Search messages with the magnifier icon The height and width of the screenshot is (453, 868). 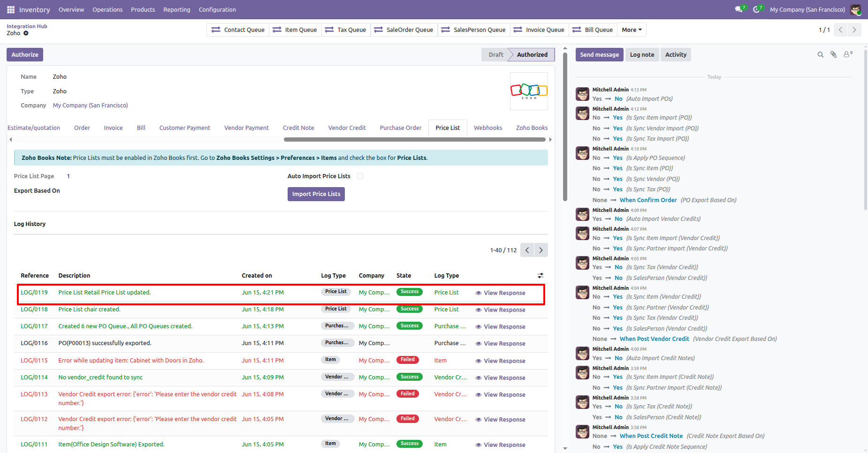(x=821, y=55)
